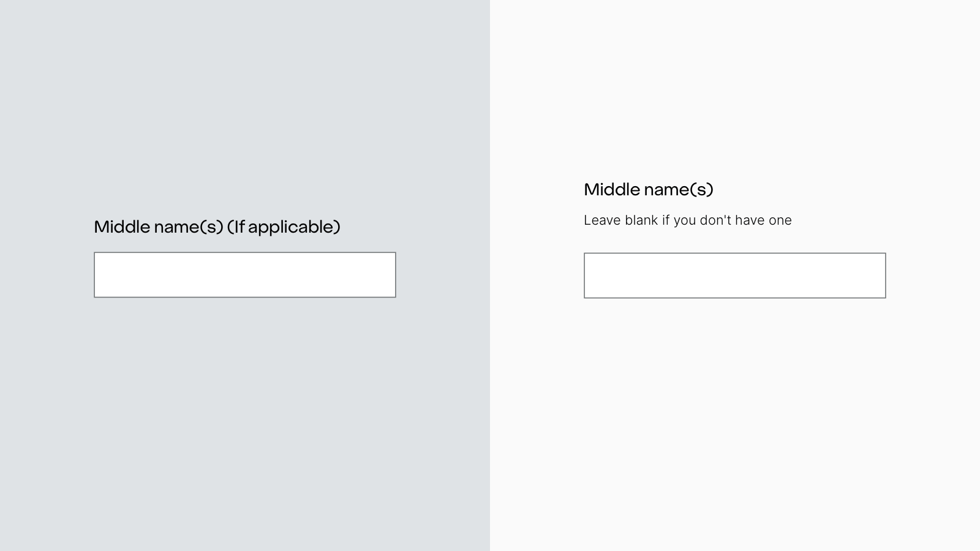This screenshot has height=551, width=980.
Task: Click empty gray area above the left label
Action: [245, 110]
